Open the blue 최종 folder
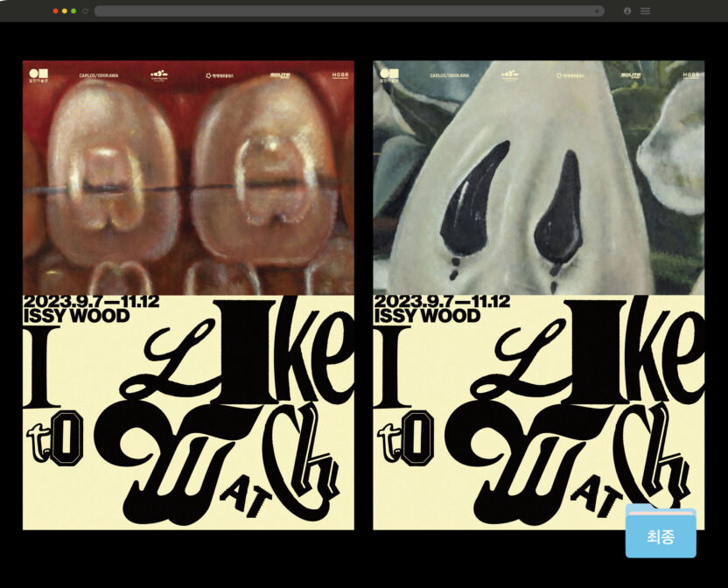 tap(661, 533)
